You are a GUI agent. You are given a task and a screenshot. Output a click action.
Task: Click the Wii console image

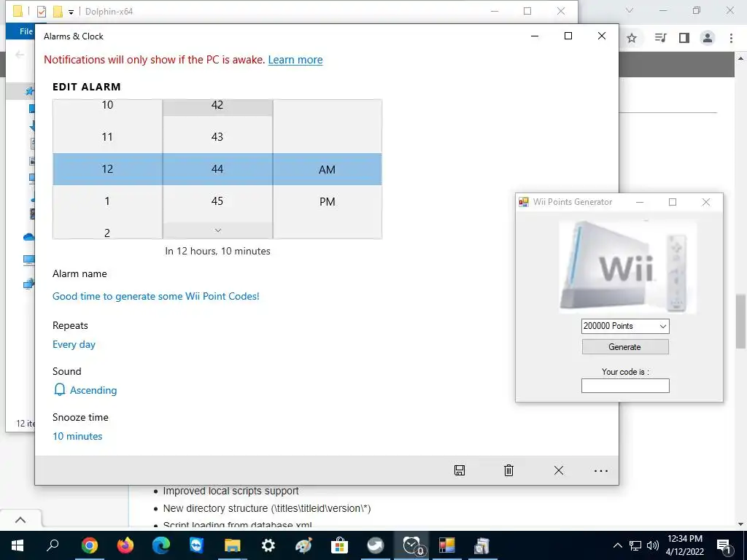coord(628,267)
